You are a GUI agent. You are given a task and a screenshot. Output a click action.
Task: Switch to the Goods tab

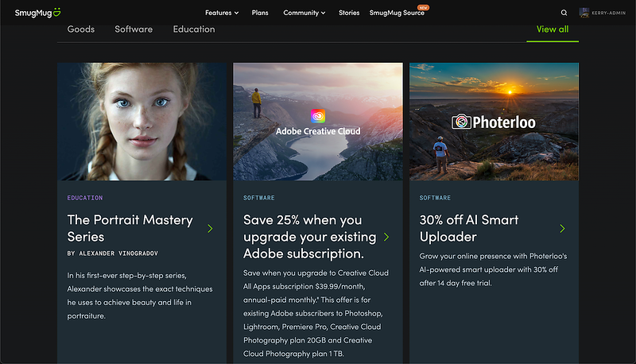(x=81, y=29)
